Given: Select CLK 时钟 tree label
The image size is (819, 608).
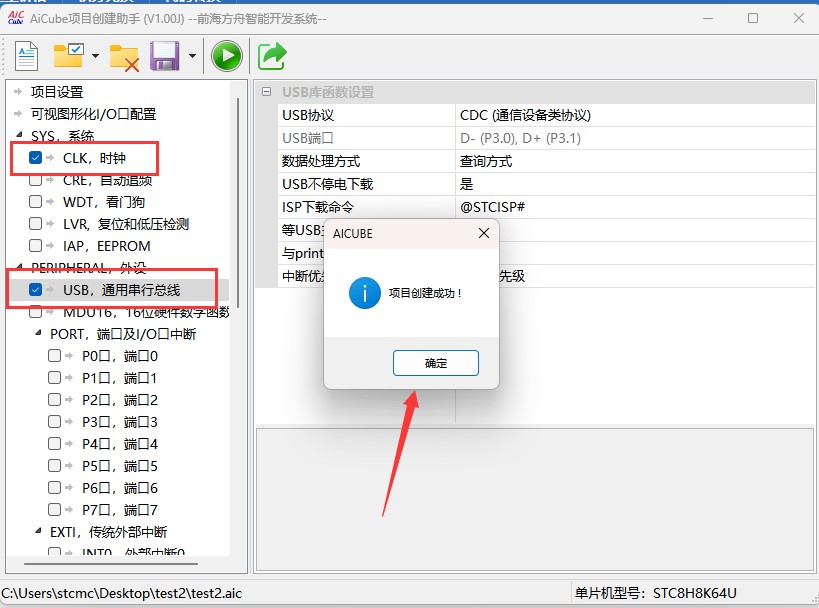Looking at the screenshot, I should click(x=94, y=158).
